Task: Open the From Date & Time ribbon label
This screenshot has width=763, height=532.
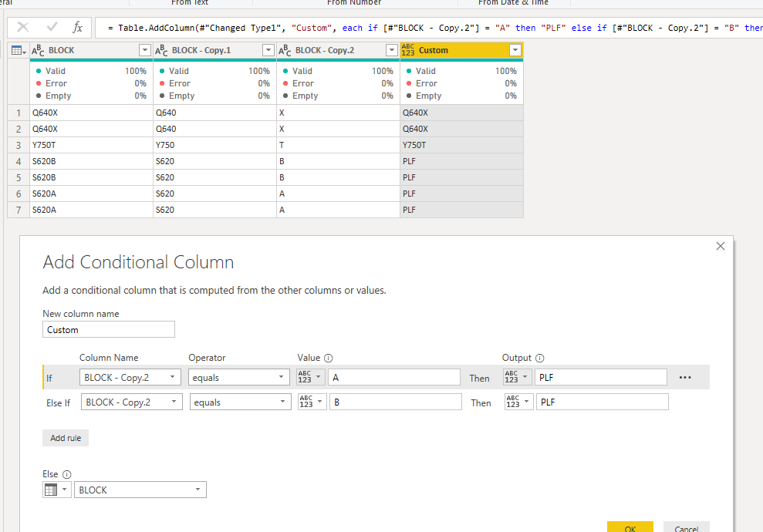Action: [x=513, y=2]
